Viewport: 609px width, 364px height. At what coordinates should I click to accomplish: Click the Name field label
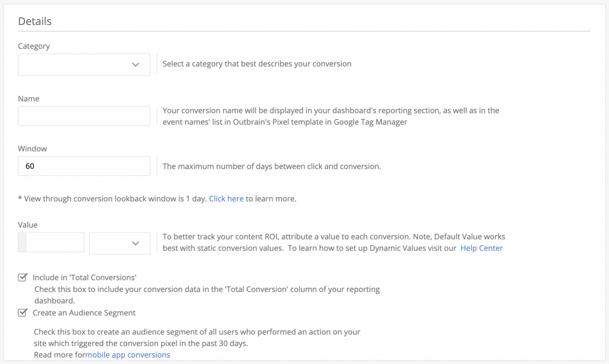pos(29,99)
